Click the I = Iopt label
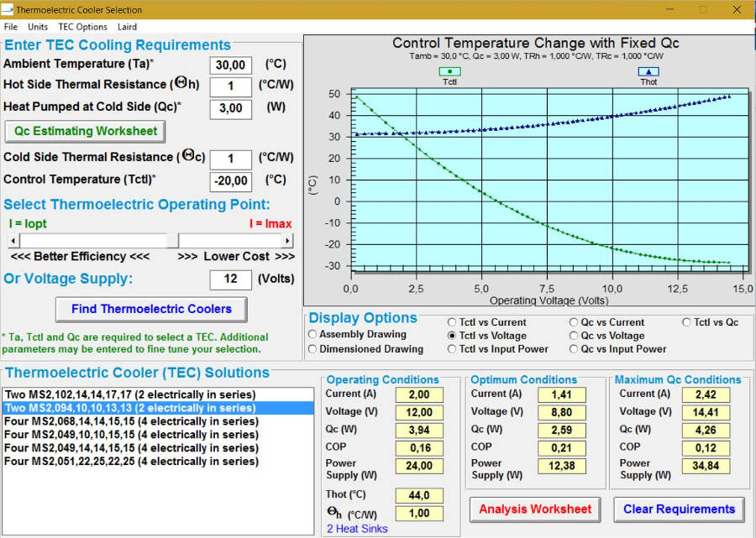The width and height of the screenshot is (756, 538). click(28, 224)
